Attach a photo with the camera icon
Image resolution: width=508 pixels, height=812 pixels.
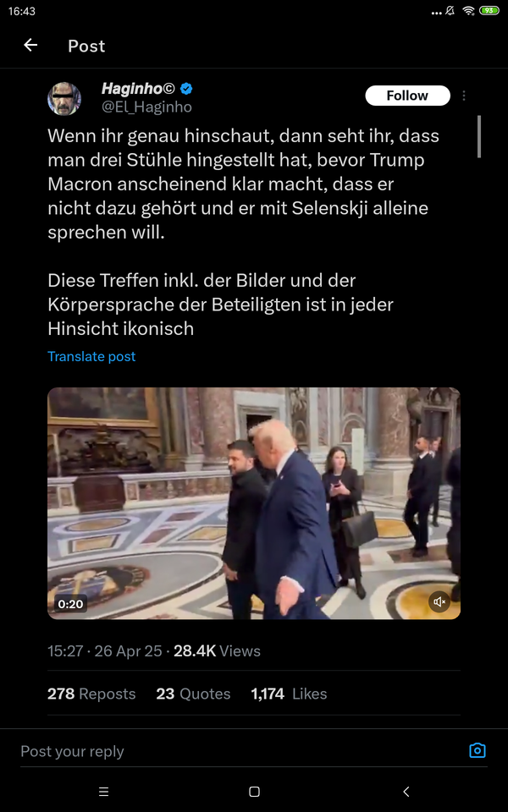pyautogui.click(x=478, y=750)
